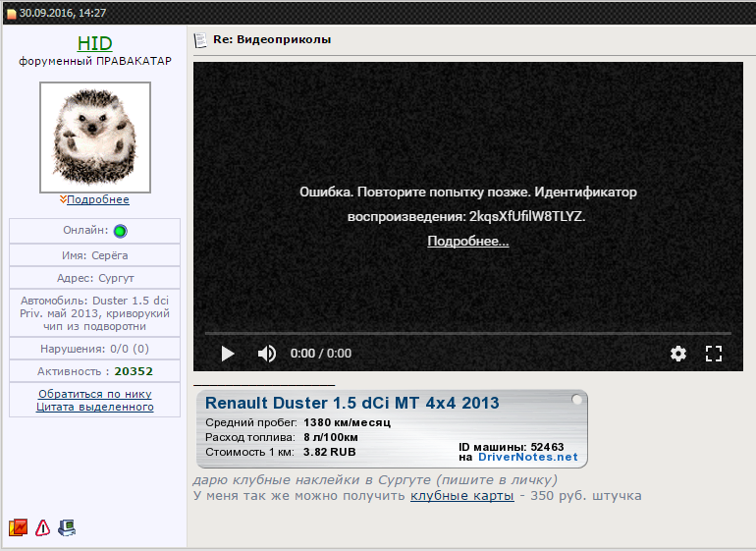Viewport: 756px width, 551px height.
Task: Click the 'Расход топлива: 8 л/100км' text
Action: (x=282, y=437)
